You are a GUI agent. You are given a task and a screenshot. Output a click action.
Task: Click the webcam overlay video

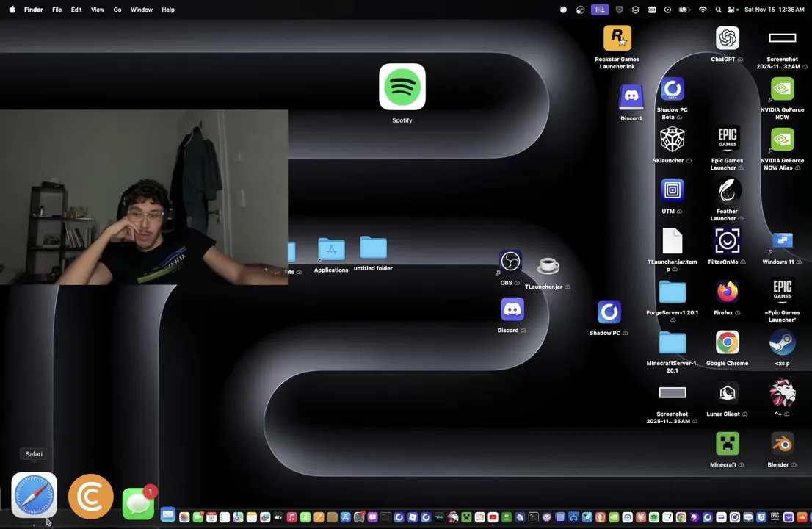[x=143, y=197]
